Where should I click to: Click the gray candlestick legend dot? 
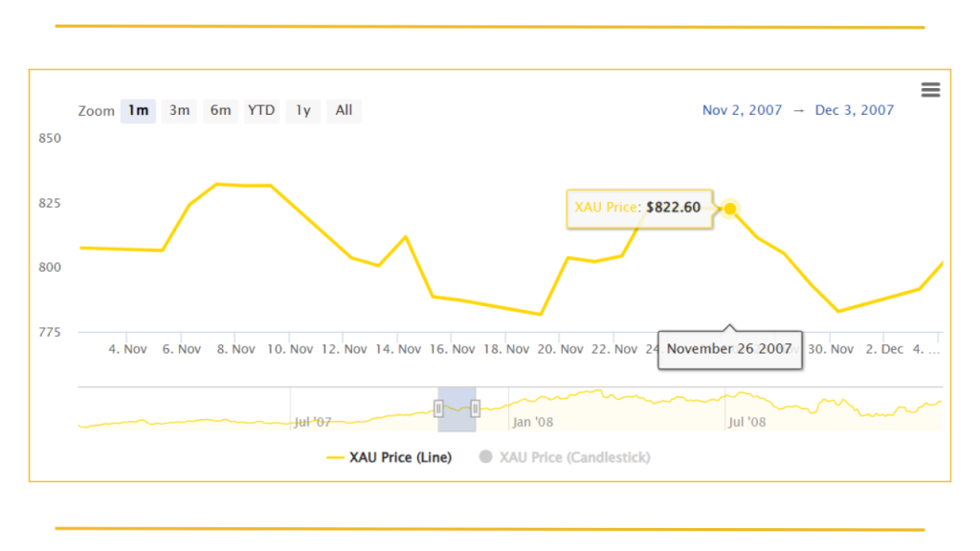pyautogui.click(x=485, y=456)
